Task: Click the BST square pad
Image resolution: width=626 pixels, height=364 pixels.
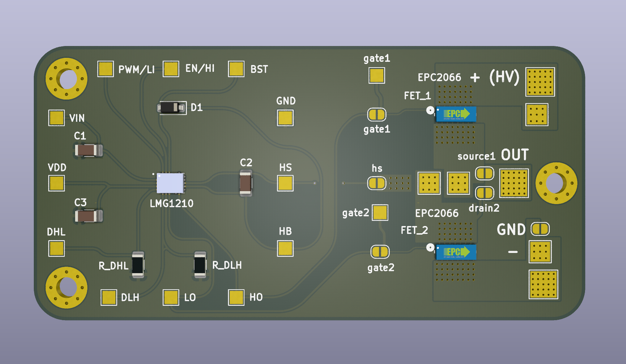Action: [x=236, y=68]
